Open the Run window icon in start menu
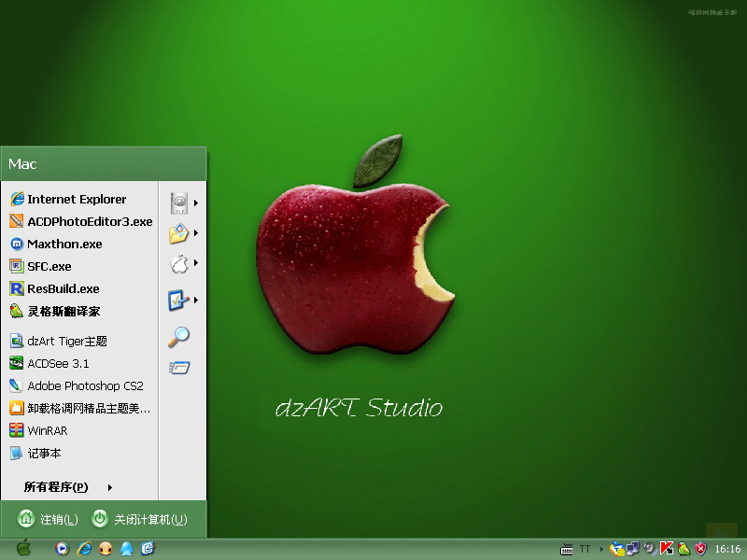747x560 pixels. pos(179,367)
